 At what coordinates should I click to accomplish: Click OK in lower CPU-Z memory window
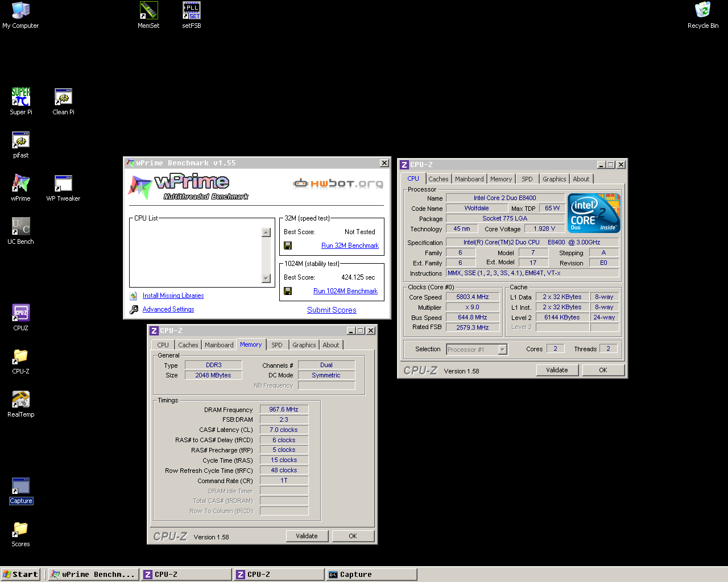point(353,536)
